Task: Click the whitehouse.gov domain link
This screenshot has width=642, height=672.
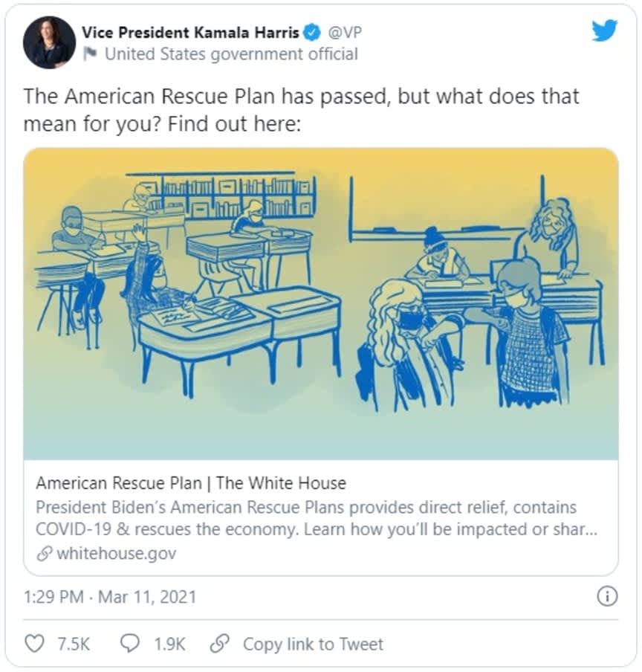Action: tap(117, 554)
